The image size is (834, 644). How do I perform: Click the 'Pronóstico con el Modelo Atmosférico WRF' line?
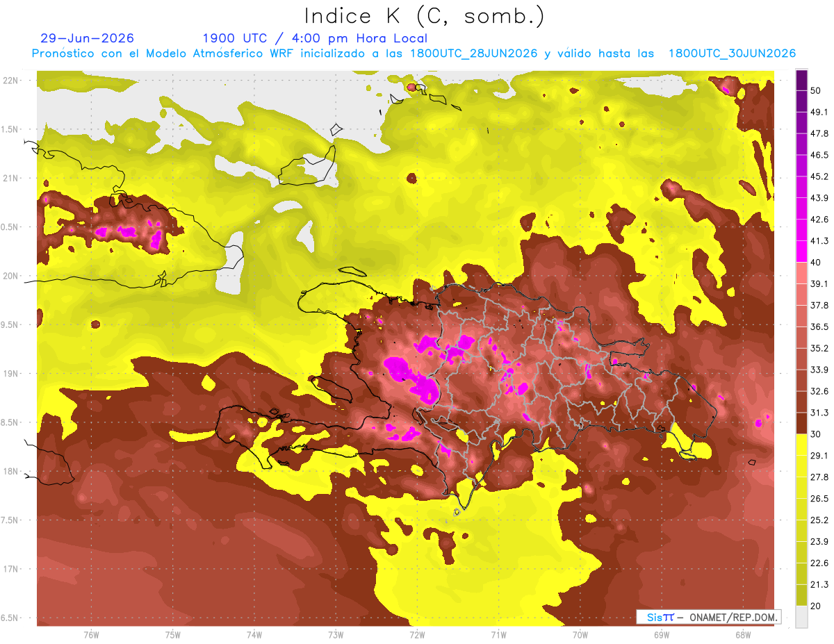tap(414, 53)
